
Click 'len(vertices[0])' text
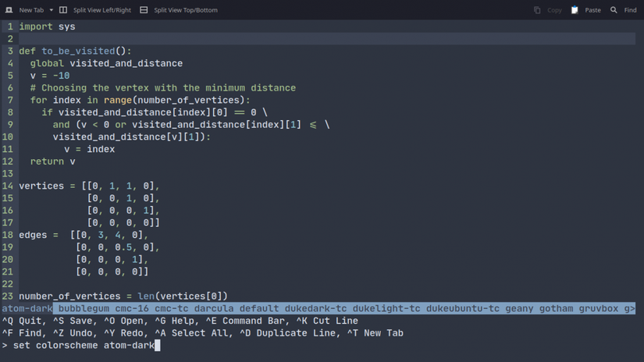click(183, 296)
